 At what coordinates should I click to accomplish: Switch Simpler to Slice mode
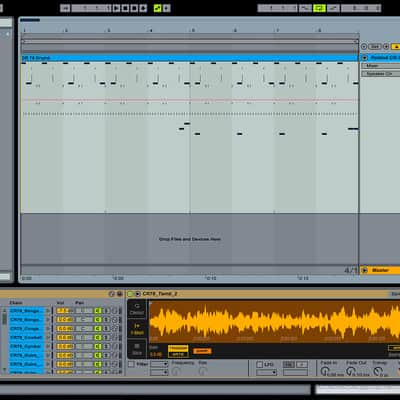(x=137, y=349)
